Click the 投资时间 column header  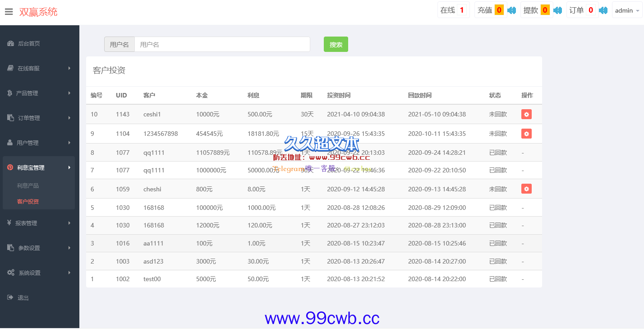339,95
